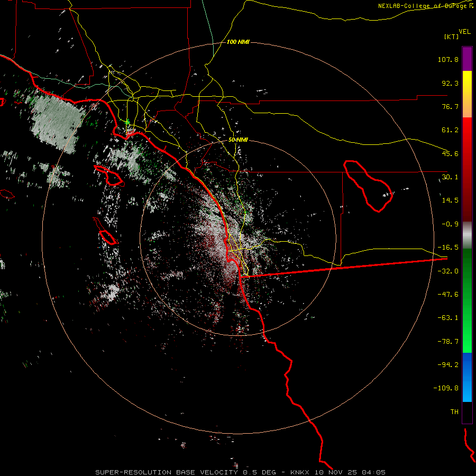
Task: Click the Santa Catalina Island outline
Action: pos(109,176)
